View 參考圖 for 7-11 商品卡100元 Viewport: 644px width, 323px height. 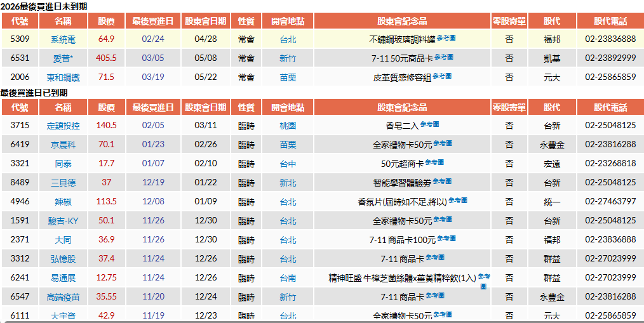[x=446, y=239]
